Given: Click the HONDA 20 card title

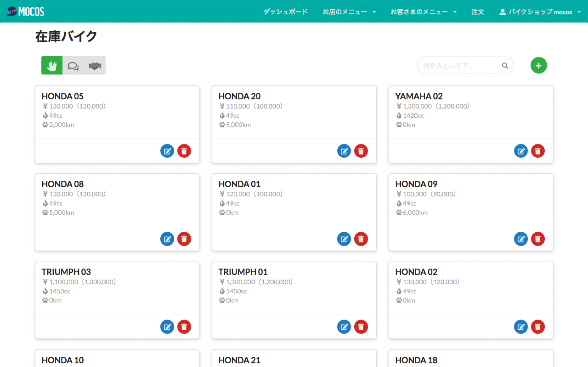Looking at the screenshot, I should [239, 96].
